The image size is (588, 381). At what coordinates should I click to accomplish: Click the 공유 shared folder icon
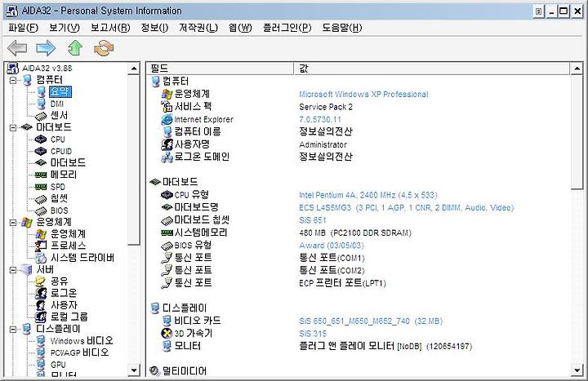pyautogui.click(x=41, y=281)
